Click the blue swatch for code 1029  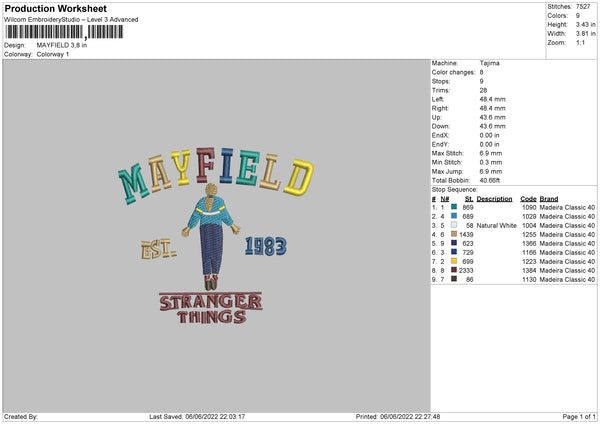(x=454, y=216)
